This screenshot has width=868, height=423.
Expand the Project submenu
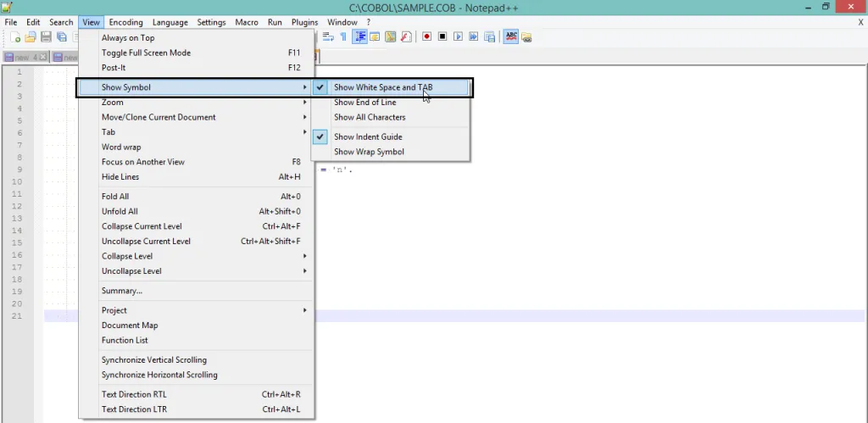[x=197, y=310]
